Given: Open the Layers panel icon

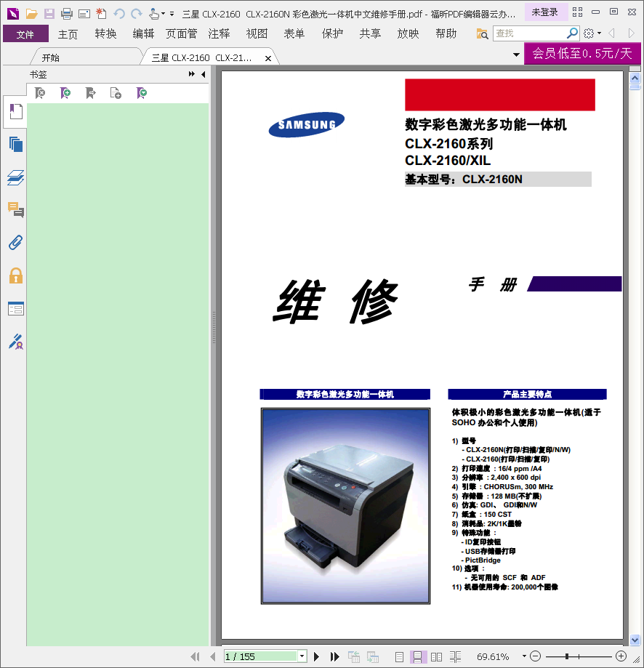Looking at the screenshot, I should (x=16, y=177).
